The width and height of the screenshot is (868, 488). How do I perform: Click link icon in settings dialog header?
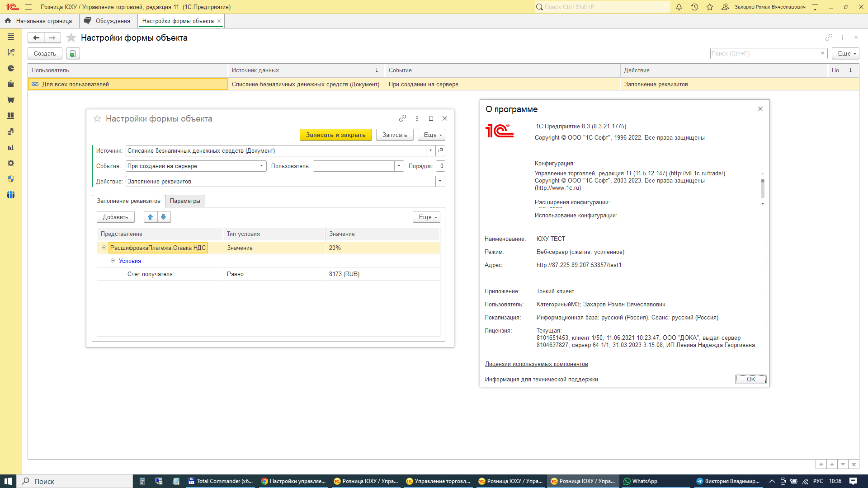pyautogui.click(x=402, y=118)
